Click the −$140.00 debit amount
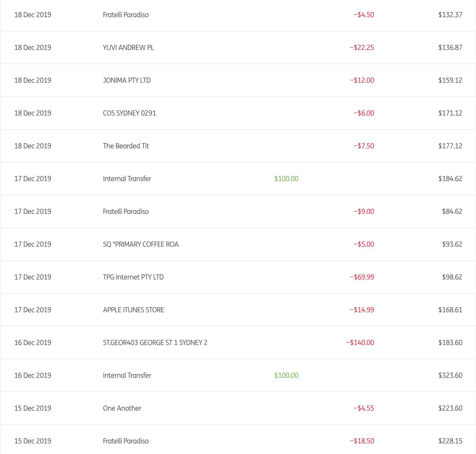The height and width of the screenshot is (454, 476). (360, 343)
